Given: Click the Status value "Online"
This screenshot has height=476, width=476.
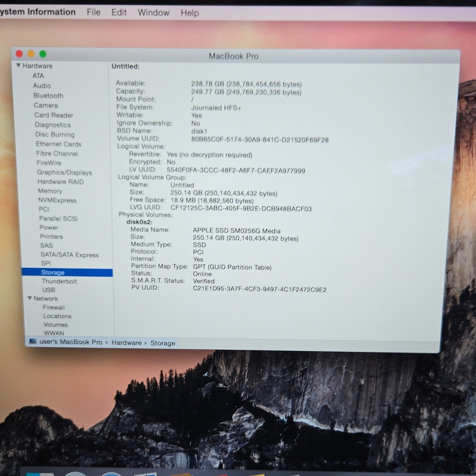Looking at the screenshot, I should [x=202, y=274].
